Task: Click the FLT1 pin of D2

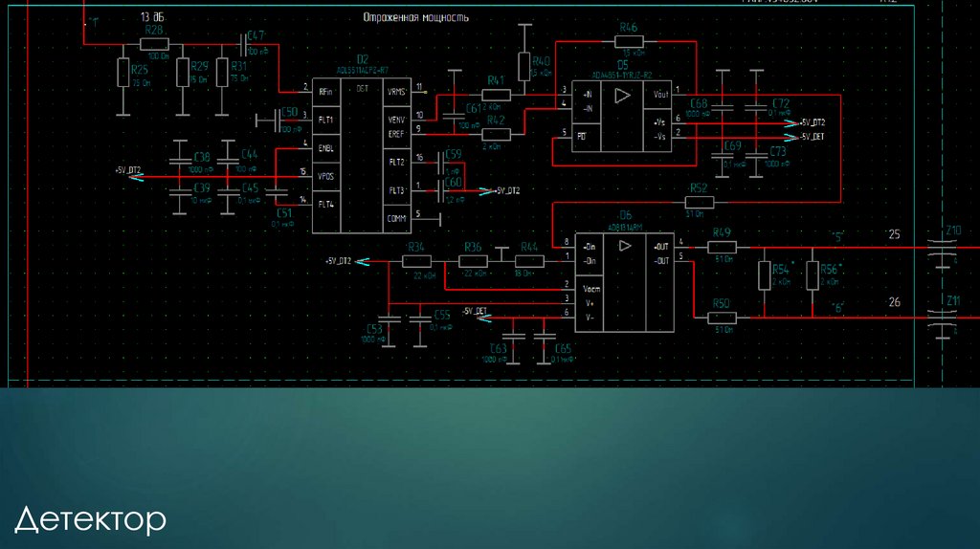Action: tap(325, 120)
